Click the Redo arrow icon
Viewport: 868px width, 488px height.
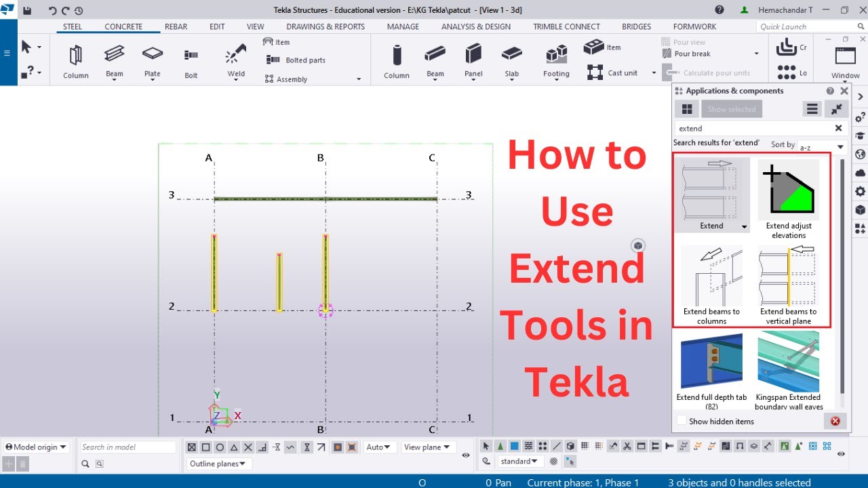click(66, 10)
